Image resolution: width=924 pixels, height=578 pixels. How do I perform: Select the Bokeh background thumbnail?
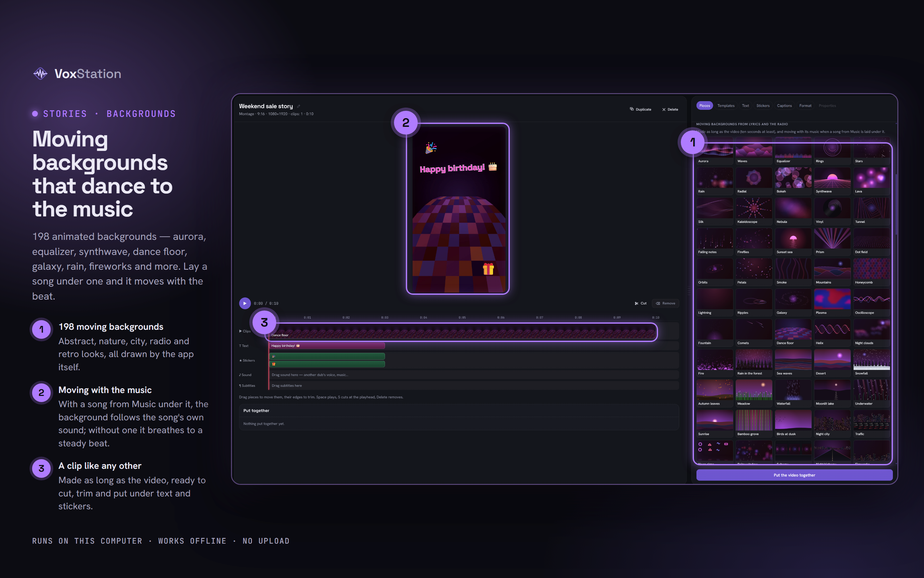(x=793, y=181)
